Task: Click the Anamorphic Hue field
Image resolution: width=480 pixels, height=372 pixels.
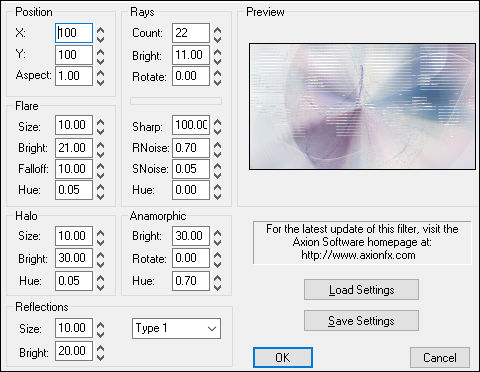Action: tap(191, 281)
